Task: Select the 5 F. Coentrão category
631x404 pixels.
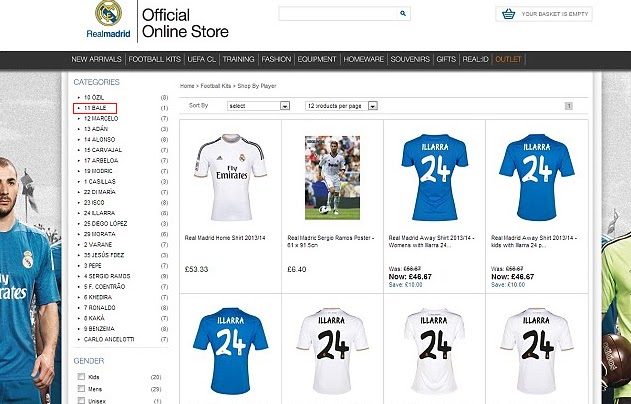Action: pos(104,287)
